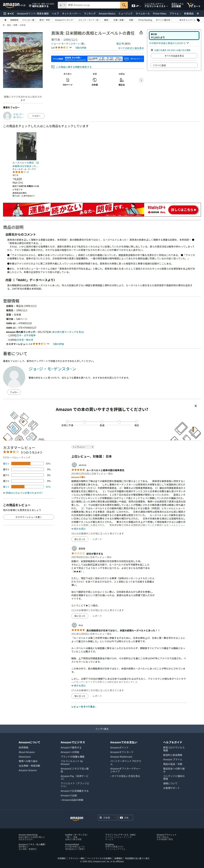Screen dimensions: 204x868
Task: Click the 言語 globe icon
Action: coord(95,80)
